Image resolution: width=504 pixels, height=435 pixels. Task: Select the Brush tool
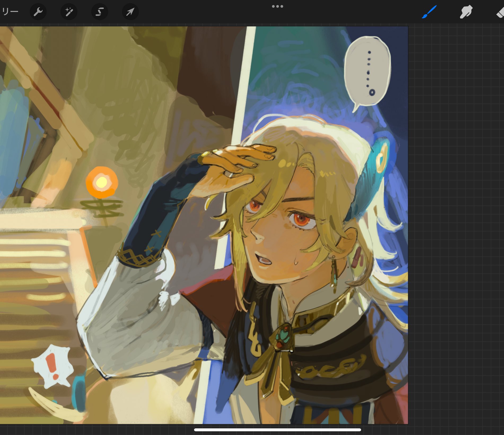[x=429, y=12]
